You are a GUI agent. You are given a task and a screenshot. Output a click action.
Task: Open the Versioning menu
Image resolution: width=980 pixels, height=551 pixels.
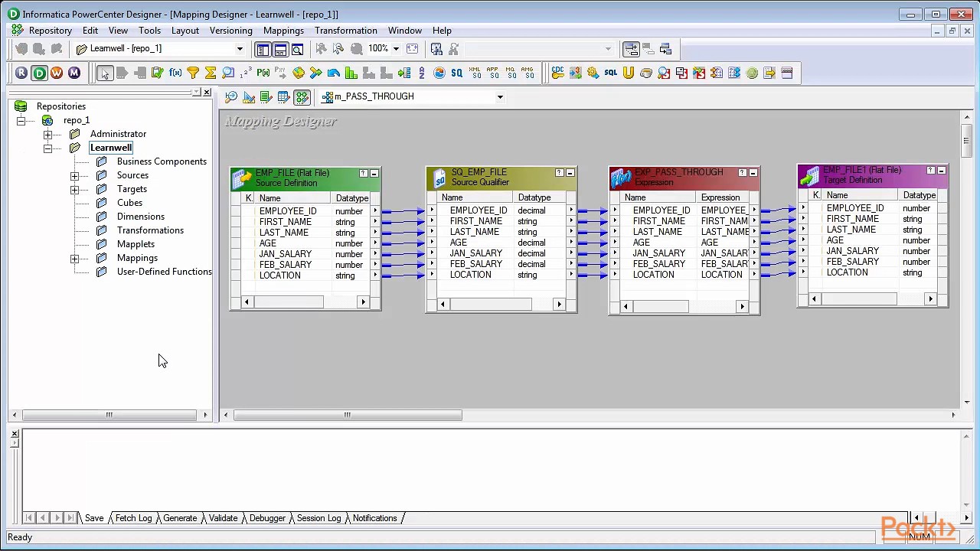(x=231, y=31)
